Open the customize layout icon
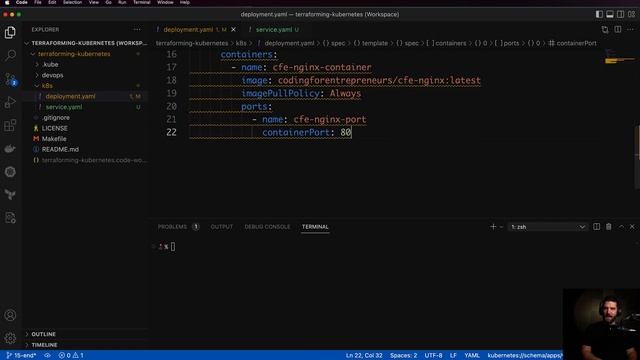This screenshot has width=640, height=360. pyautogui.click(x=631, y=14)
